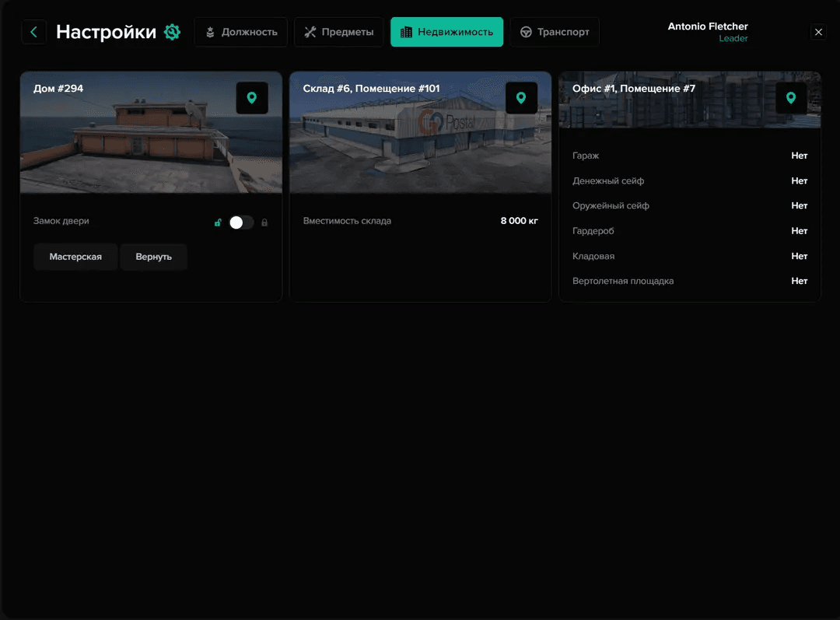Click the back arrow next to Настройки

[x=33, y=32]
